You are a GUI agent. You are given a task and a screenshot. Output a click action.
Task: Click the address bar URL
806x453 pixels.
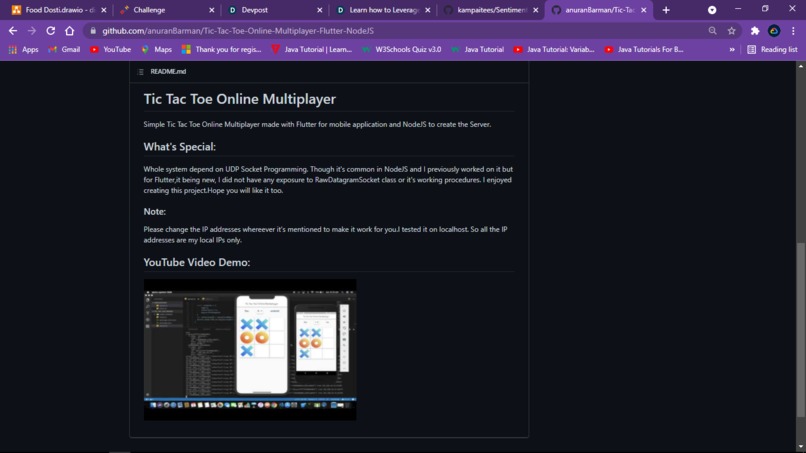[238, 31]
